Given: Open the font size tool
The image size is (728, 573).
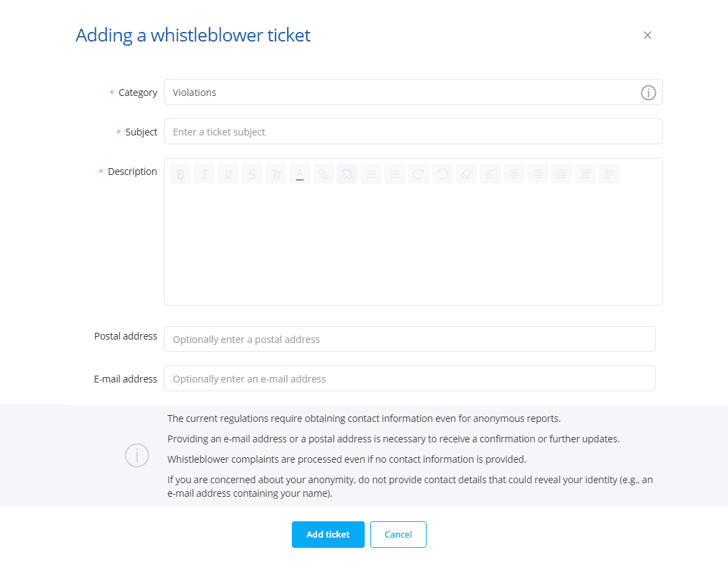Looking at the screenshot, I should [276, 174].
